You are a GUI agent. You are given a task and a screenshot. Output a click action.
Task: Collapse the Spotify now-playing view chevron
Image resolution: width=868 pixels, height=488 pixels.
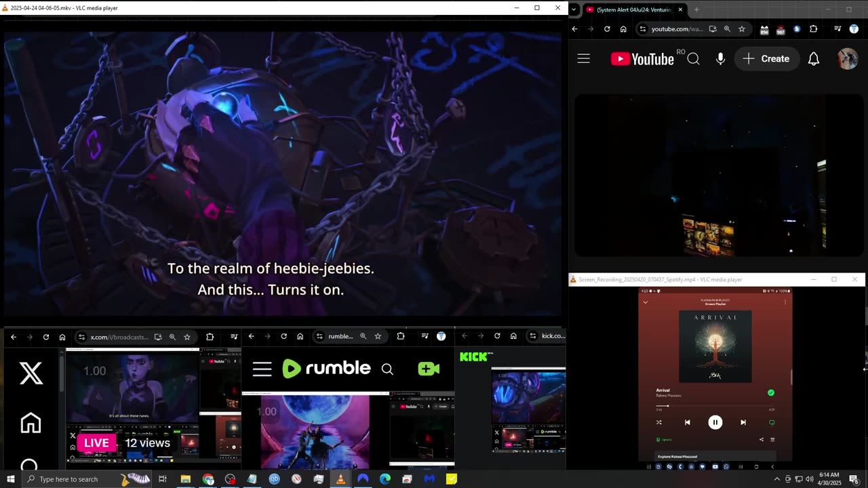(646, 302)
